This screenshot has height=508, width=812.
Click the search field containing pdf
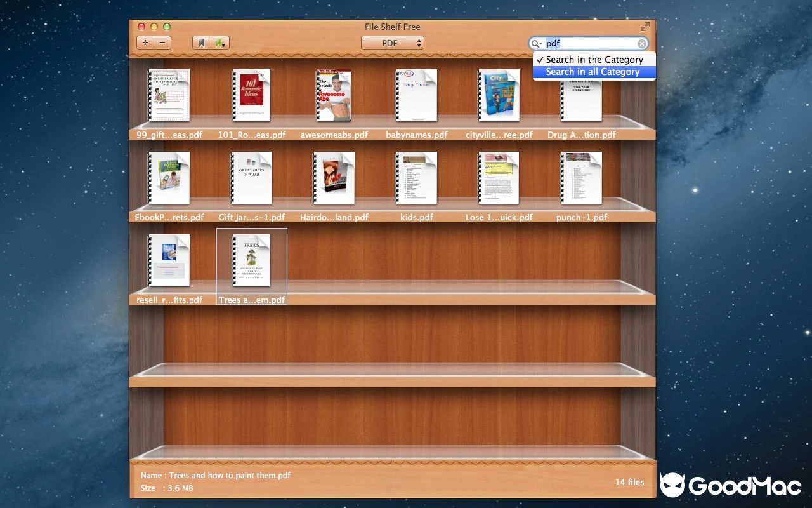pos(589,43)
